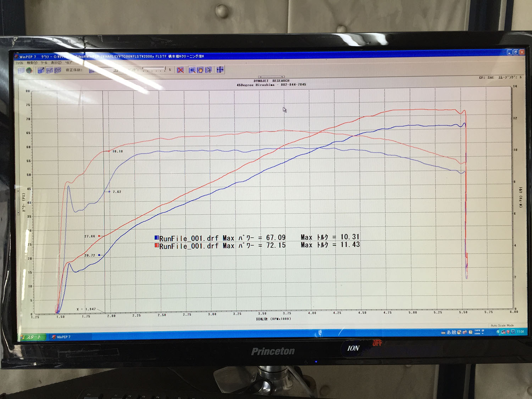Select the arrow pointer graph tool
Image resolution: width=532 pixels, height=399 pixels.
(x=208, y=70)
